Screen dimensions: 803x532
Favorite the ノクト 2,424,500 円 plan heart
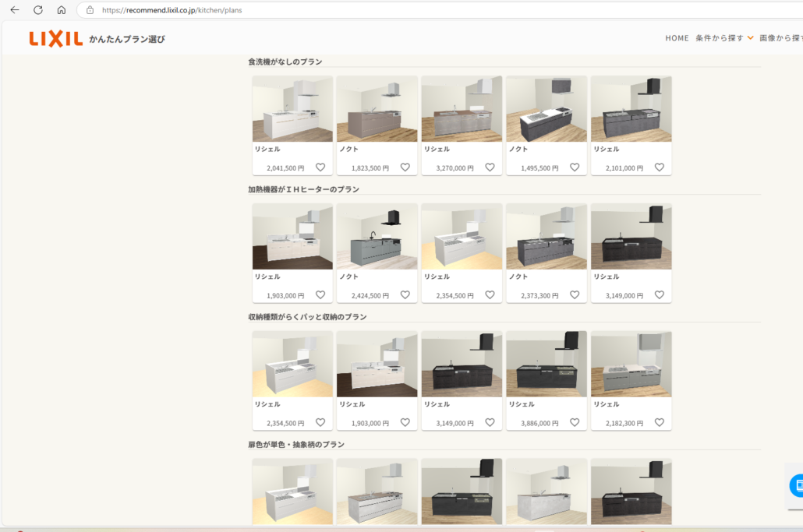click(x=405, y=294)
